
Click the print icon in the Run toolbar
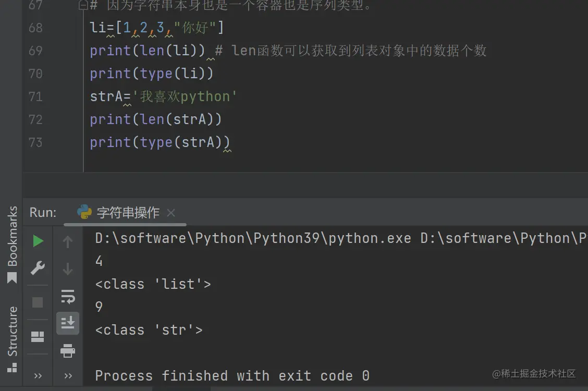tap(68, 351)
